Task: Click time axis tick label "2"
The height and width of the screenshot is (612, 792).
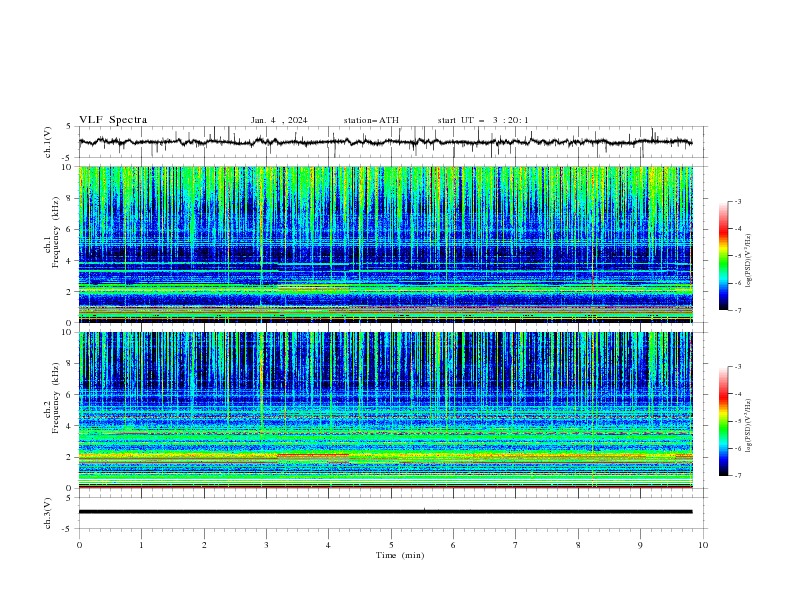Action: click(204, 545)
